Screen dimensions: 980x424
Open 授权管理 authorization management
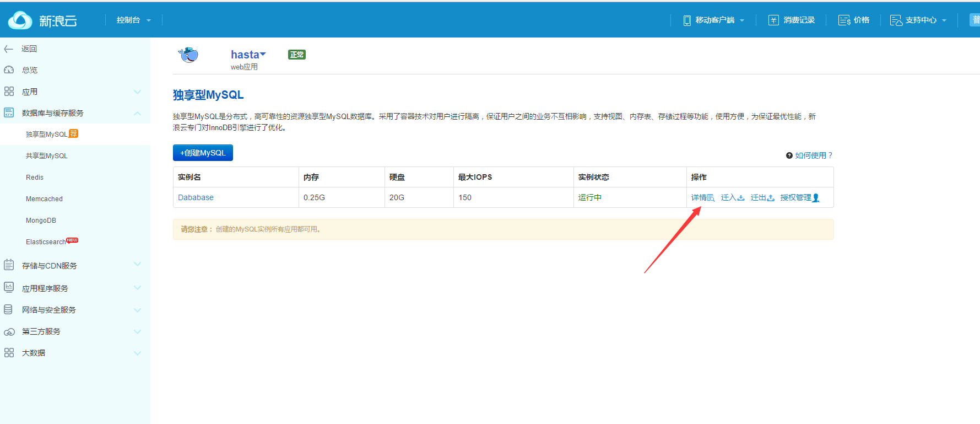click(x=800, y=197)
